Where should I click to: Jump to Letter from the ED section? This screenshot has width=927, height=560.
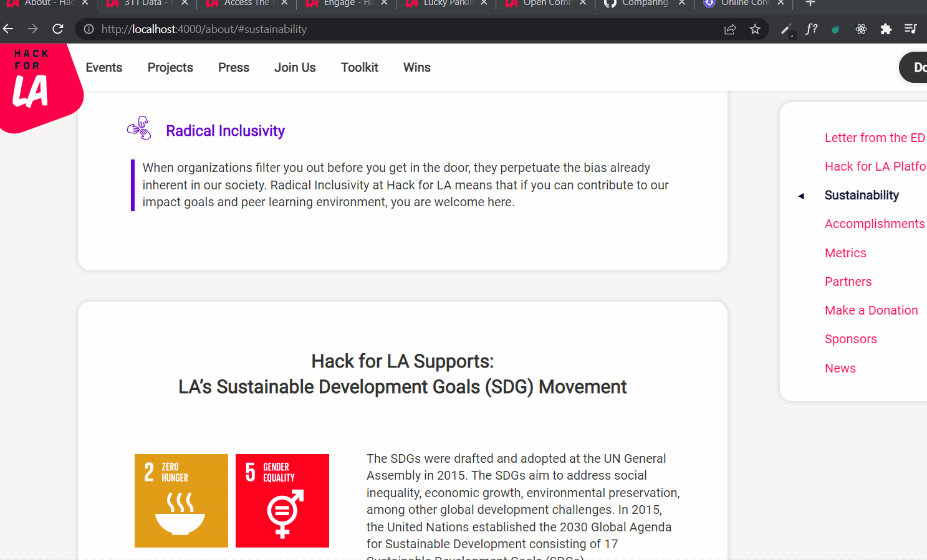[875, 138]
